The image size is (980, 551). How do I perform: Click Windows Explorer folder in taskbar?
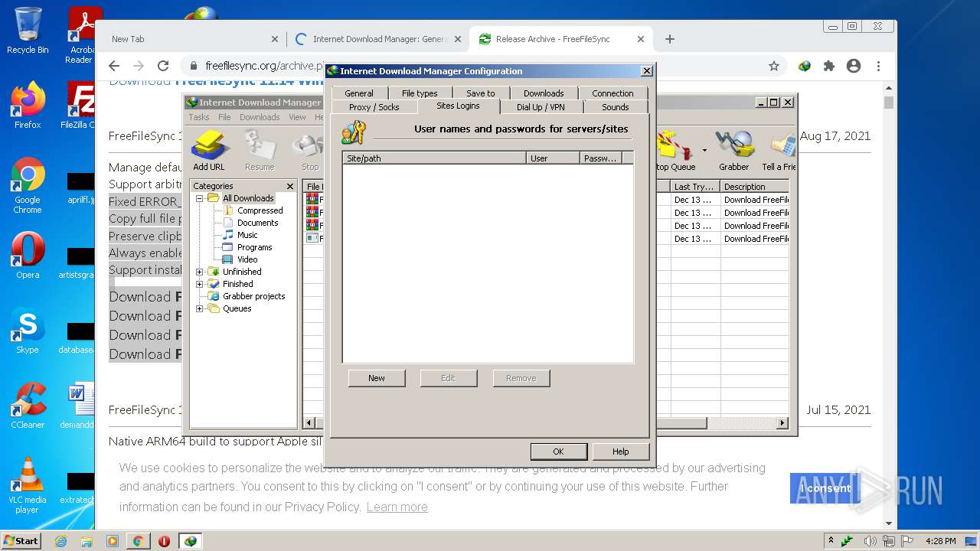[87, 541]
